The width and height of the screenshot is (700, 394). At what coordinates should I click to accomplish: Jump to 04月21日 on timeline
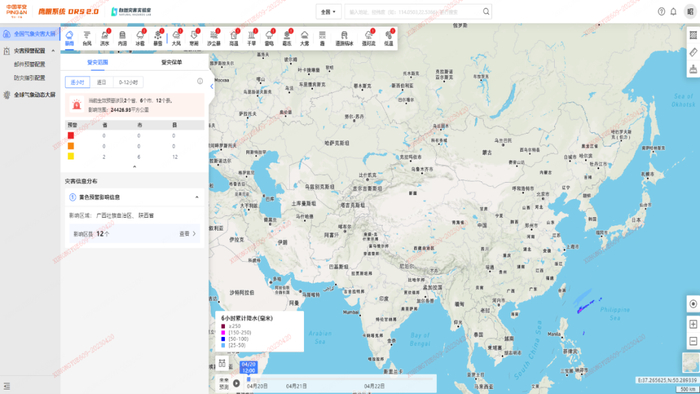tap(296, 386)
